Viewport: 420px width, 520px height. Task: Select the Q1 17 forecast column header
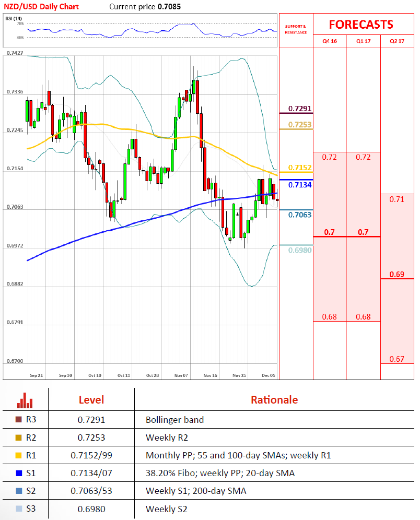click(363, 41)
